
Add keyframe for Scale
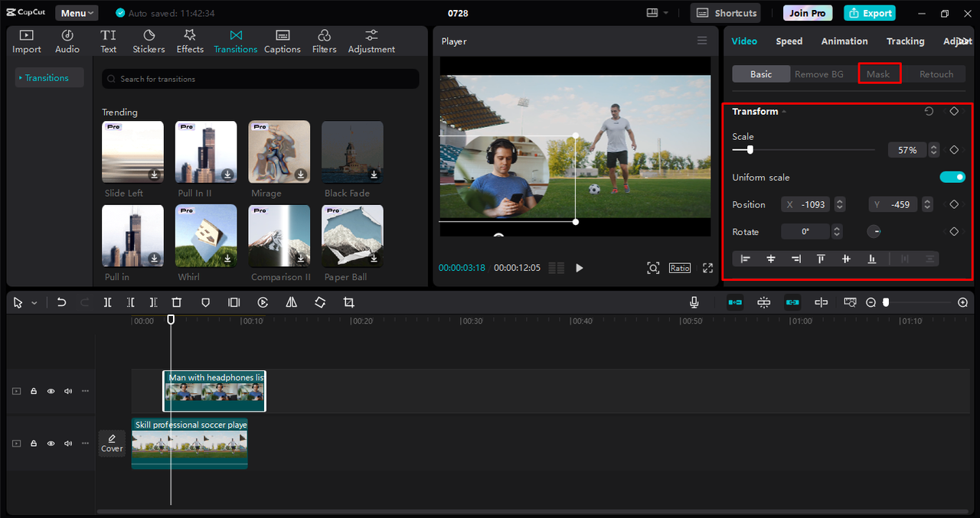(x=954, y=150)
